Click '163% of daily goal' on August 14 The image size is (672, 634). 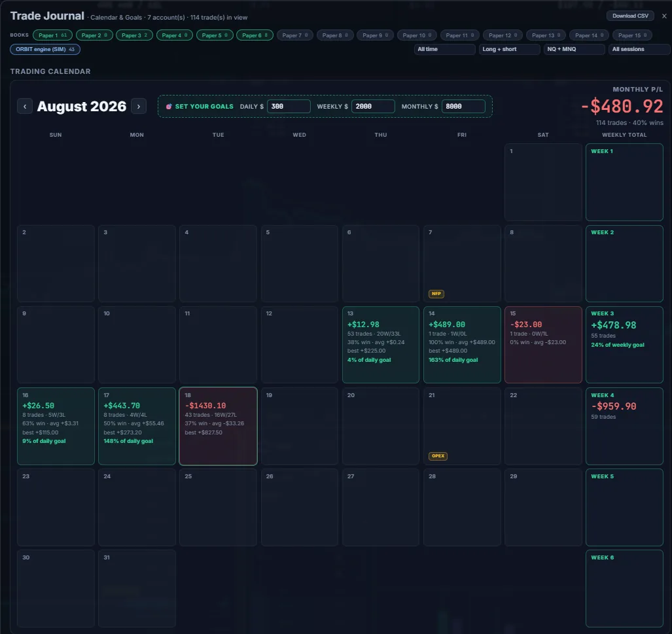pyautogui.click(x=453, y=360)
